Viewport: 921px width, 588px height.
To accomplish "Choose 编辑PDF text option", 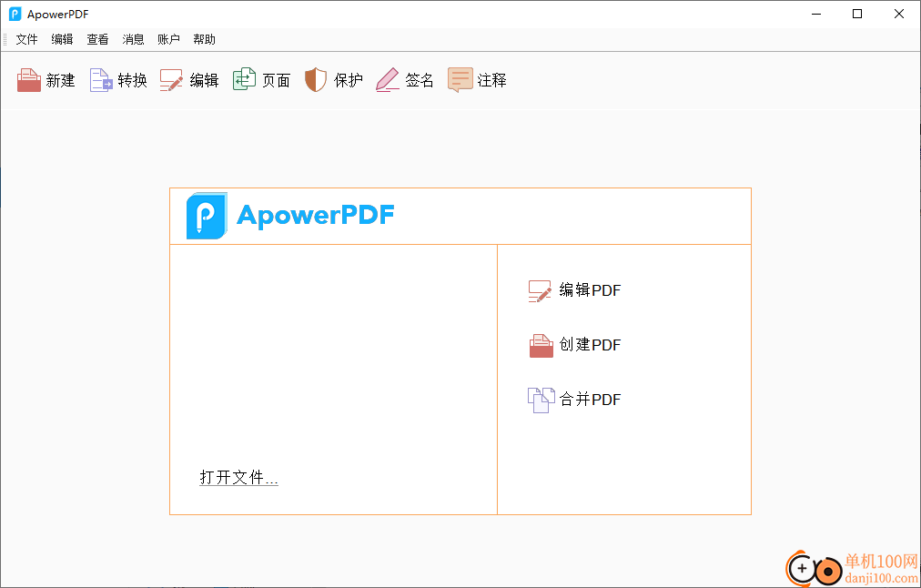I will (590, 290).
